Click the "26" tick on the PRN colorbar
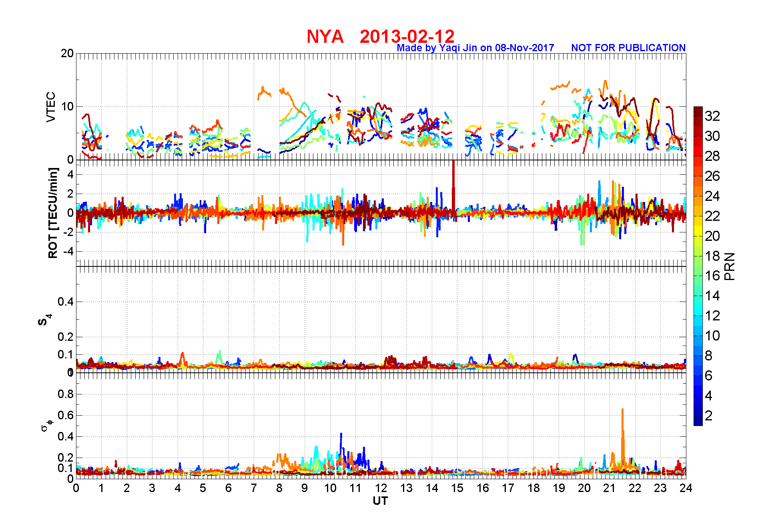 coord(712,176)
